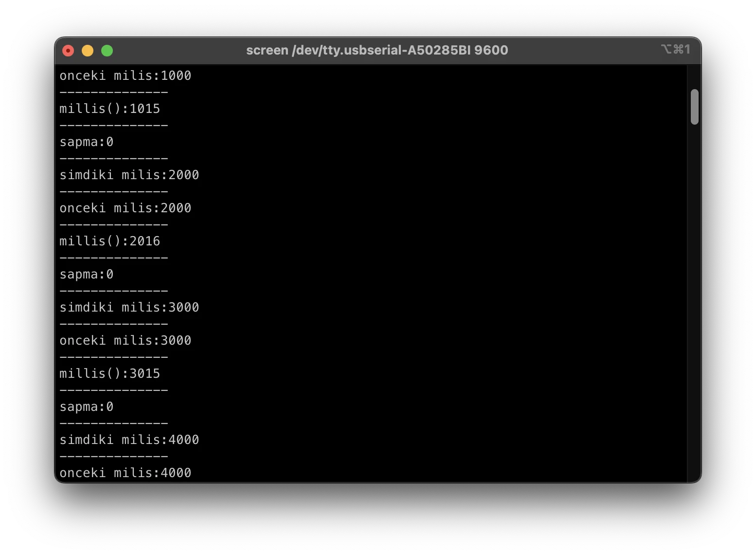Click the line simdiki milis:3000
Viewport: 756px width, 555px height.
point(129,307)
